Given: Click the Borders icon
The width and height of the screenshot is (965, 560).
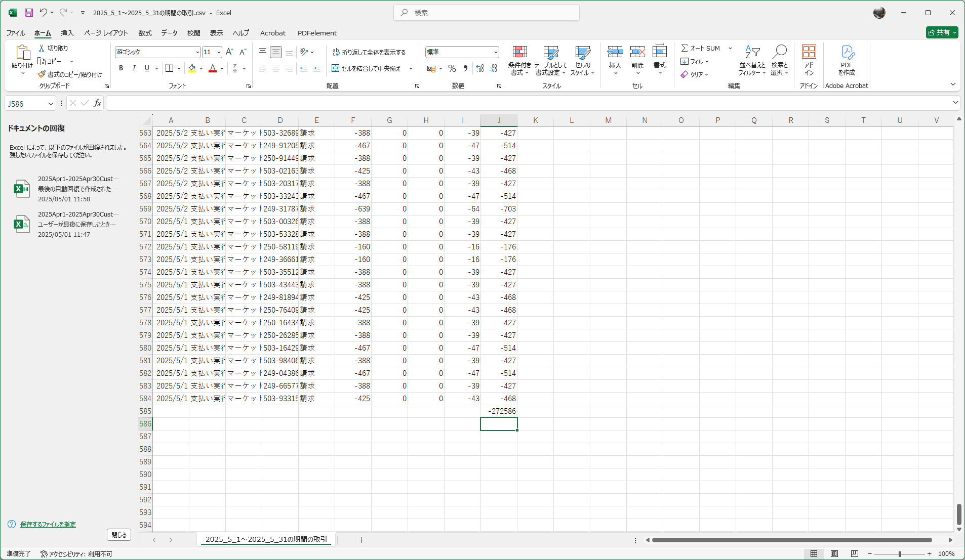Looking at the screenshot, I should coord(170,68).
